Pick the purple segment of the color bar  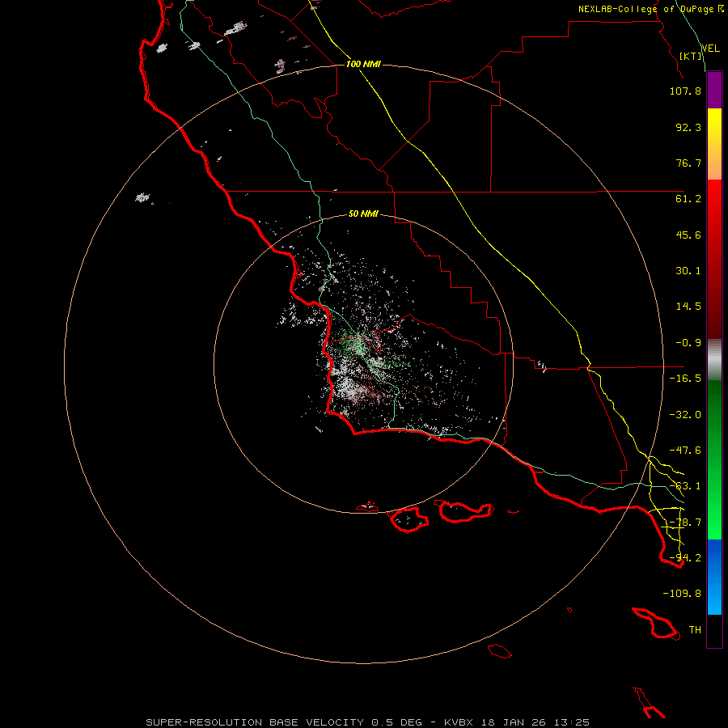tap(714, 90)
